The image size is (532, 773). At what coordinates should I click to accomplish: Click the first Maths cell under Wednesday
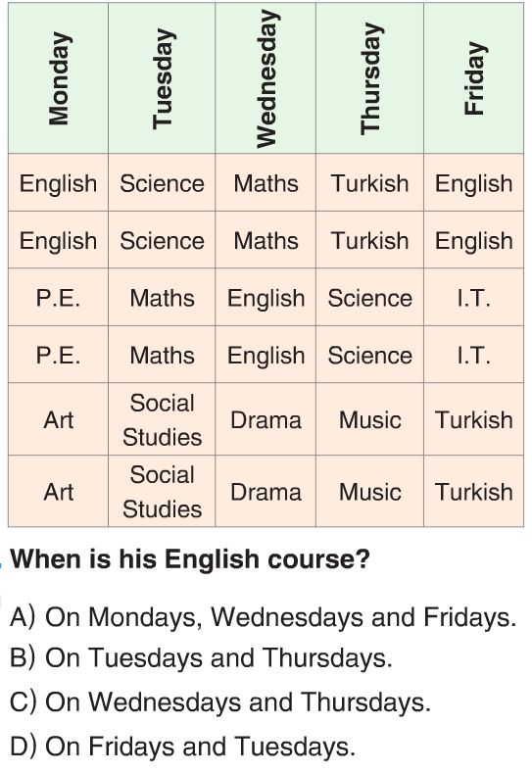click(x=266, y=182)
